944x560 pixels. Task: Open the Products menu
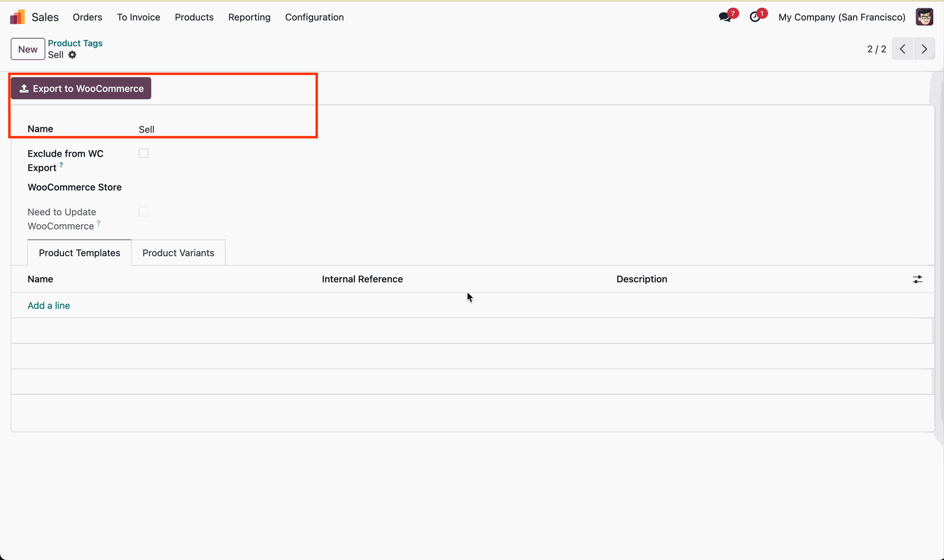(194, 17)
